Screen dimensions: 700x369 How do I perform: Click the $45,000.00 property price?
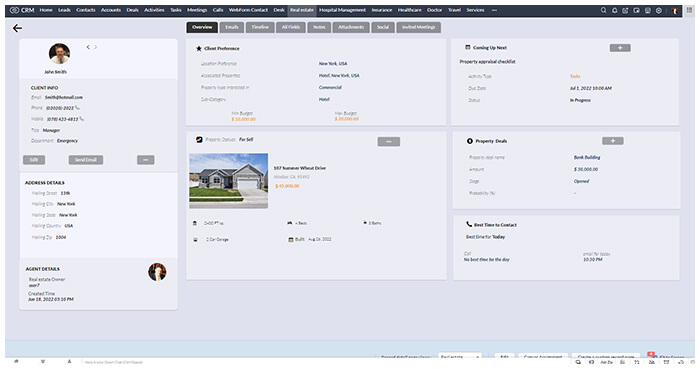pos(287,186)
